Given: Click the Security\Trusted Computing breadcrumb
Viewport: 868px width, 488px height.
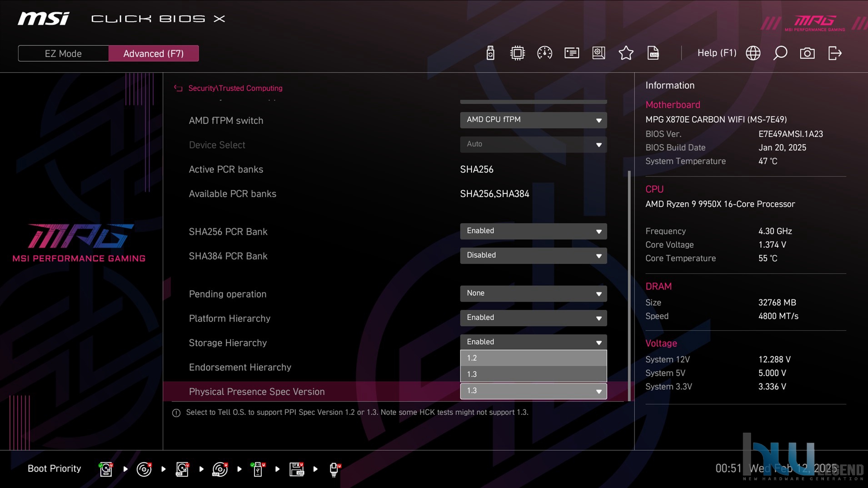Looking at the screenshot, I should [x=235, y=88].
